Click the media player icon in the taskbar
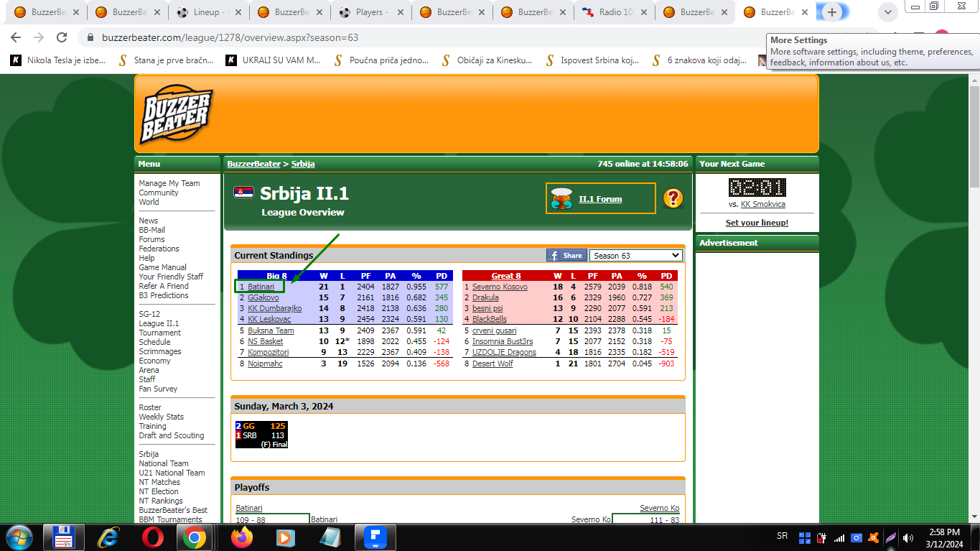980x551 pixels. click(286, 537)
